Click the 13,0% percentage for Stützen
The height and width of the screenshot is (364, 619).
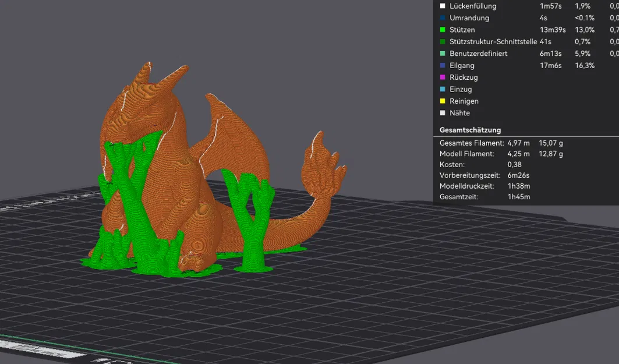585,30
